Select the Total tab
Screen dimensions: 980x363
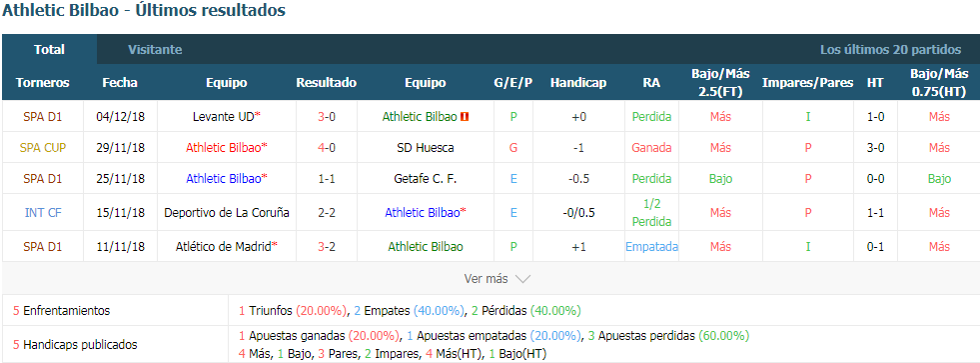[x=49, y=49]
